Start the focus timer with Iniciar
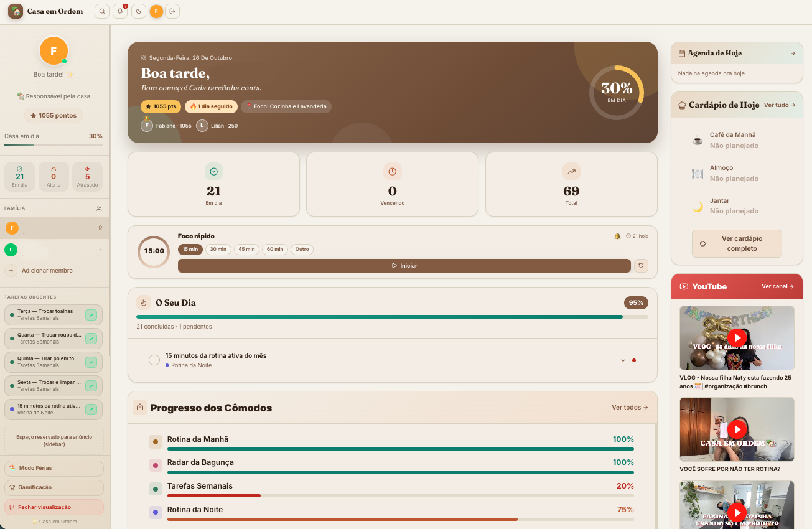 404,266
